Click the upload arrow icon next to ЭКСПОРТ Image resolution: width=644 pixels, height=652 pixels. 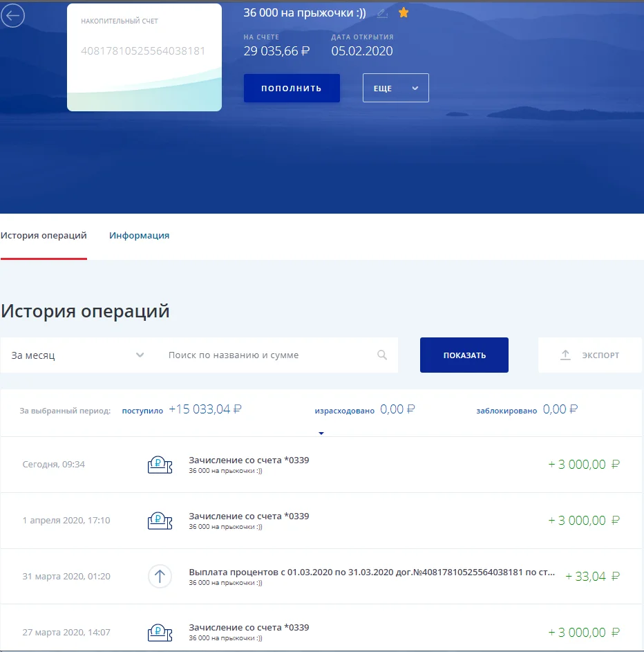(567, 355)
